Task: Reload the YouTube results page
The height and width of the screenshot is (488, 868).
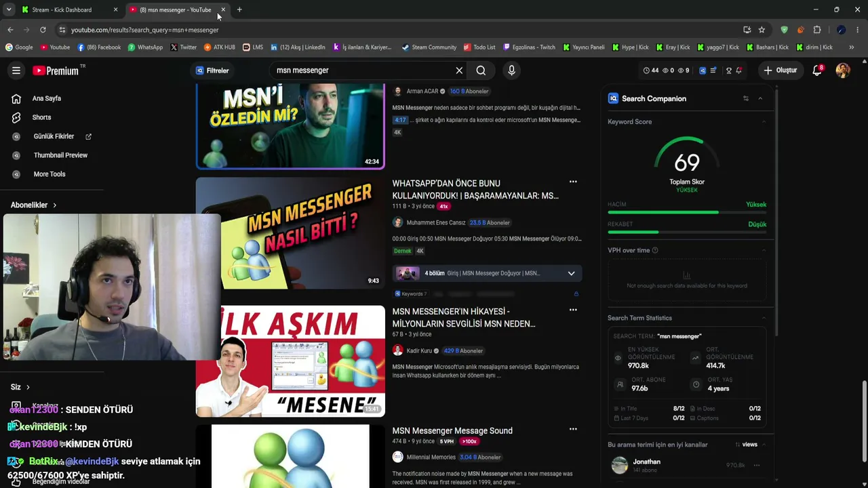Action: point(43,30)
